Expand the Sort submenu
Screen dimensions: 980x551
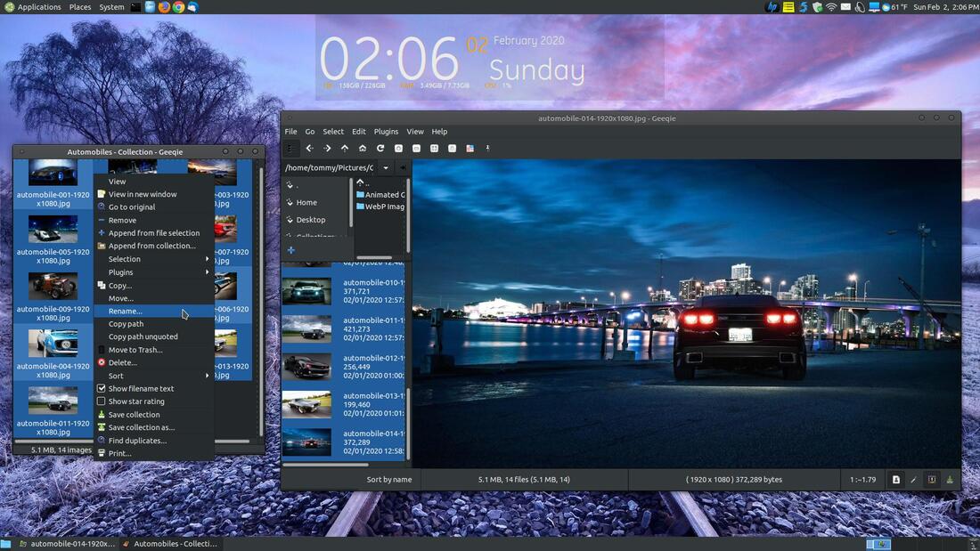(154, 376)
